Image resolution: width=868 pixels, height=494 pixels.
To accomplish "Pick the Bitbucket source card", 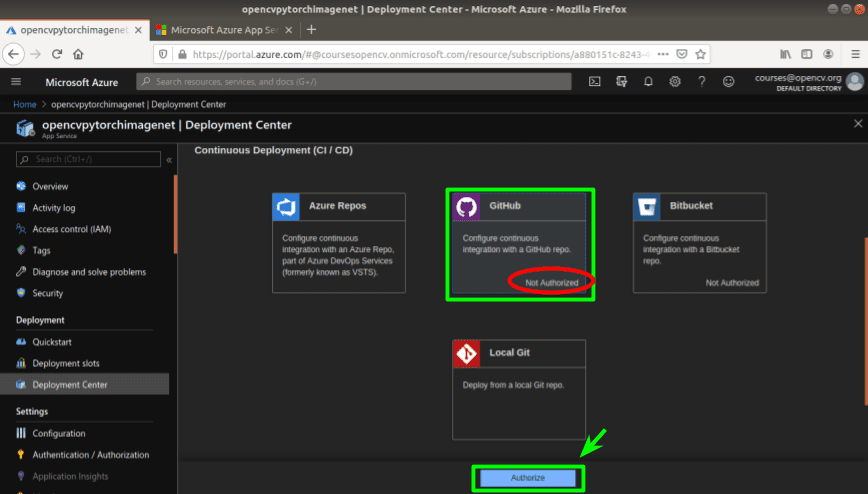I will pos(700,243).
